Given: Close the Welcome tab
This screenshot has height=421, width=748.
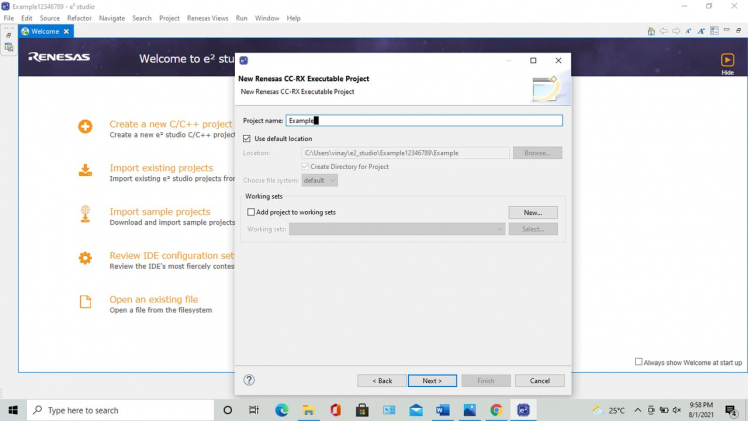Looking at the screenshot, I should [66, 31].
